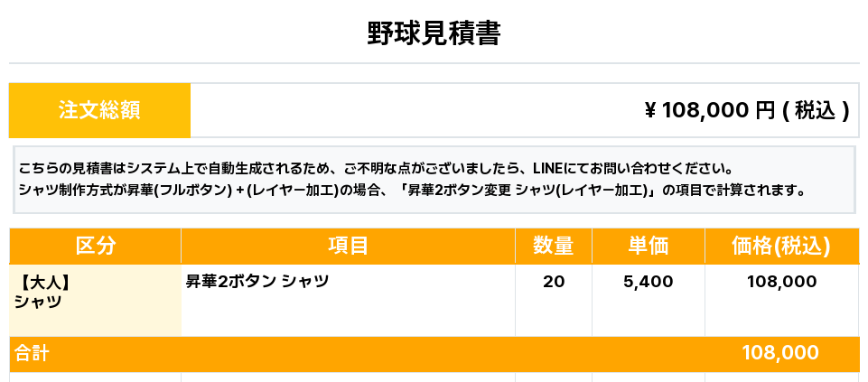Click the quantity value 20
This screenshot has width=868, height=382.
[x=554, y=282]
